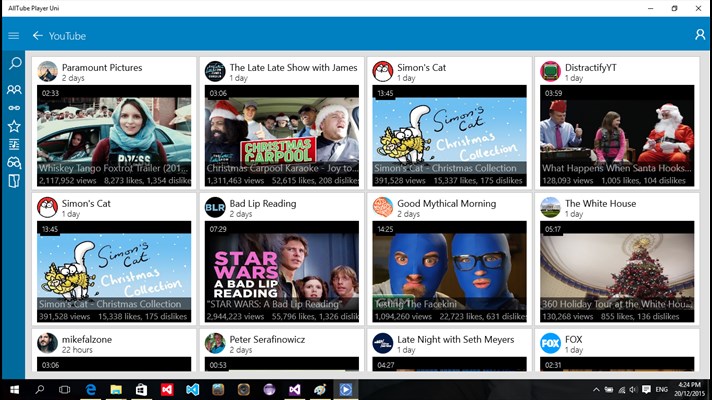Image resolution: width=712 pixels, height=400 pixels.
Task: Open the Windows Store taskbar icon
Action: click(142, 390)
